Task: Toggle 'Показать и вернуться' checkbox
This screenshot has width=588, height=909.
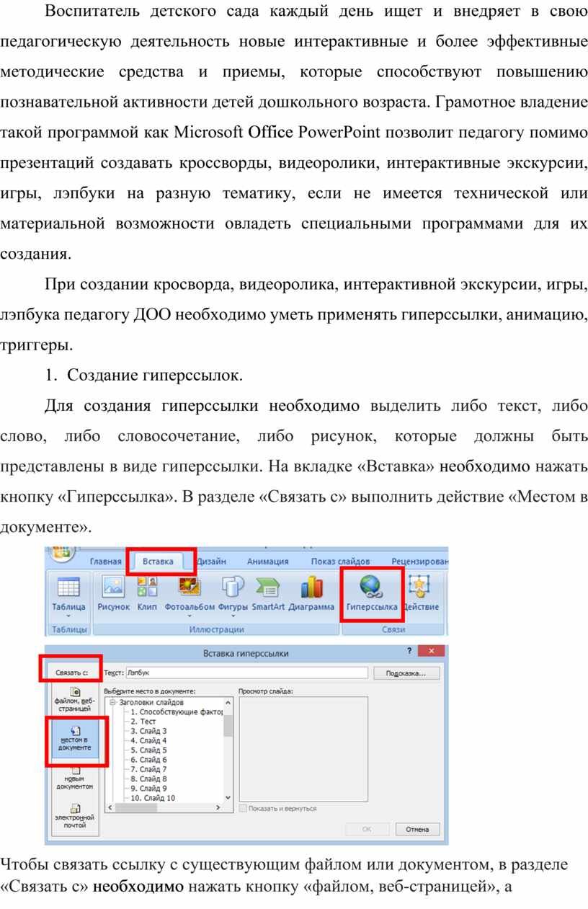Action: tap(243, 808)
